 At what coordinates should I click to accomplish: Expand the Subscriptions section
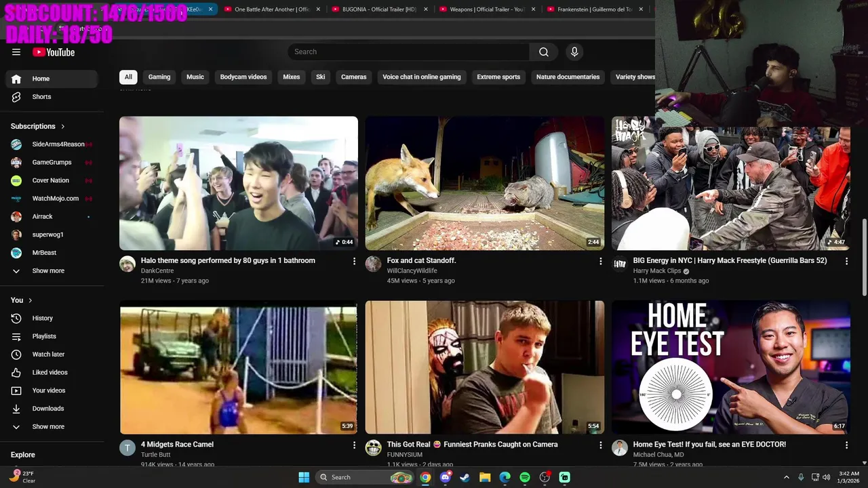click(x=38, y=126)
